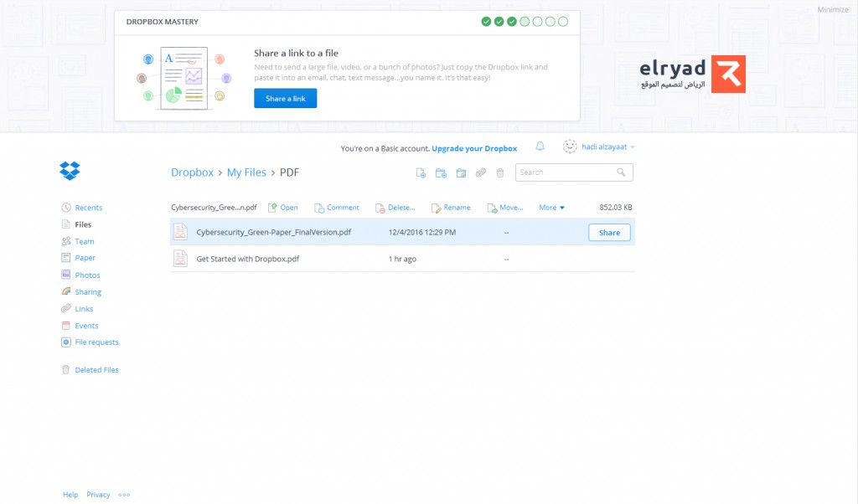Click the blue Share a link button
Screen dimensions: 858x504
pyautogui.click(x=285, y=99)
